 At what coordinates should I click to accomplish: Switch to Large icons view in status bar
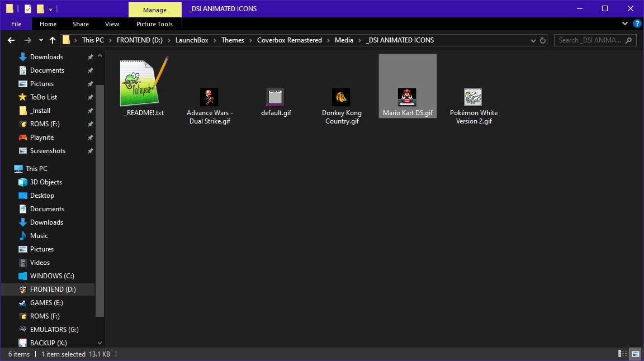(x=636, y=354)
